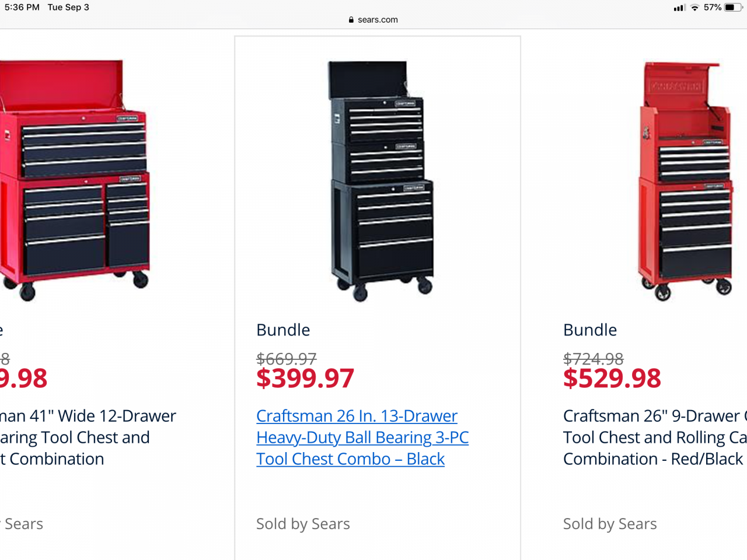Click Sold by Sears under the black chest
747x560 pixels.
coord(303,524)
